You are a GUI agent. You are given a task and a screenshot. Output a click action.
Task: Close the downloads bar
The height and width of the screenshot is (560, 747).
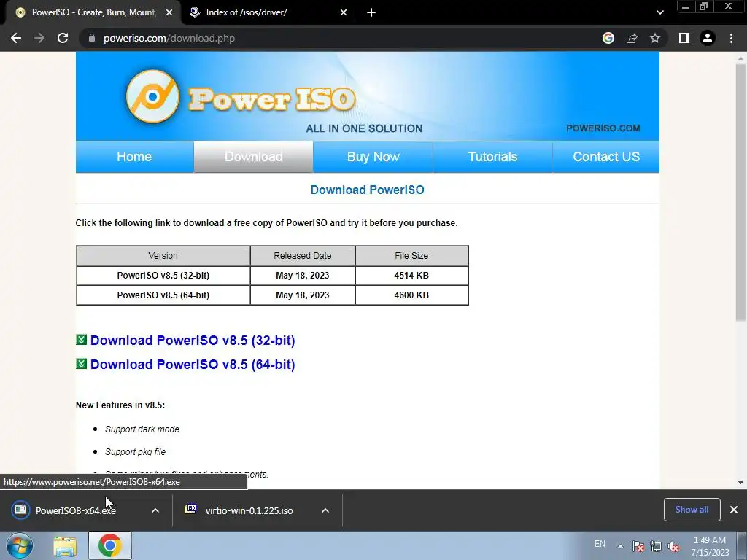[734, 510]
